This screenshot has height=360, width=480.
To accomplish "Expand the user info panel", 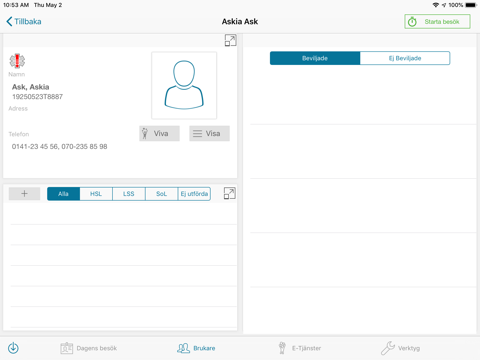I will pos(230,40).
